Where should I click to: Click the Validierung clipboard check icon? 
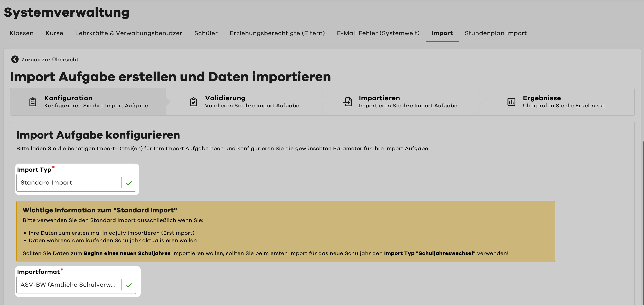pos(193,102)
